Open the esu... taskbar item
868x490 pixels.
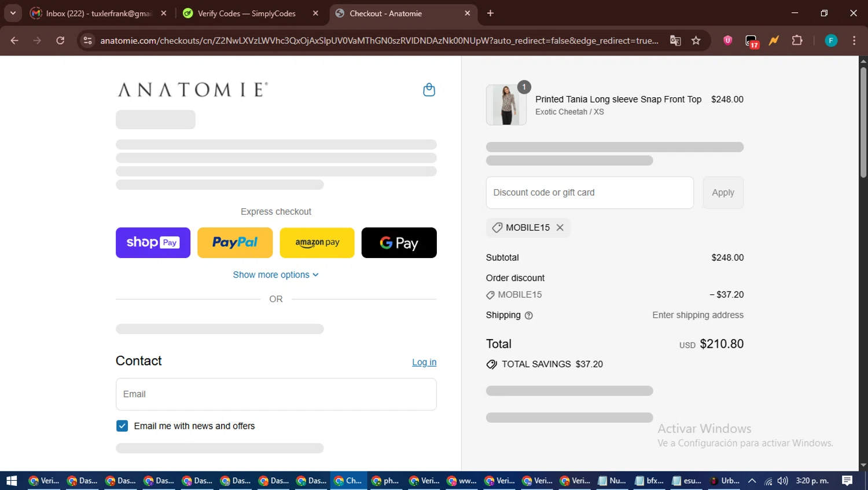coord(687,481)
